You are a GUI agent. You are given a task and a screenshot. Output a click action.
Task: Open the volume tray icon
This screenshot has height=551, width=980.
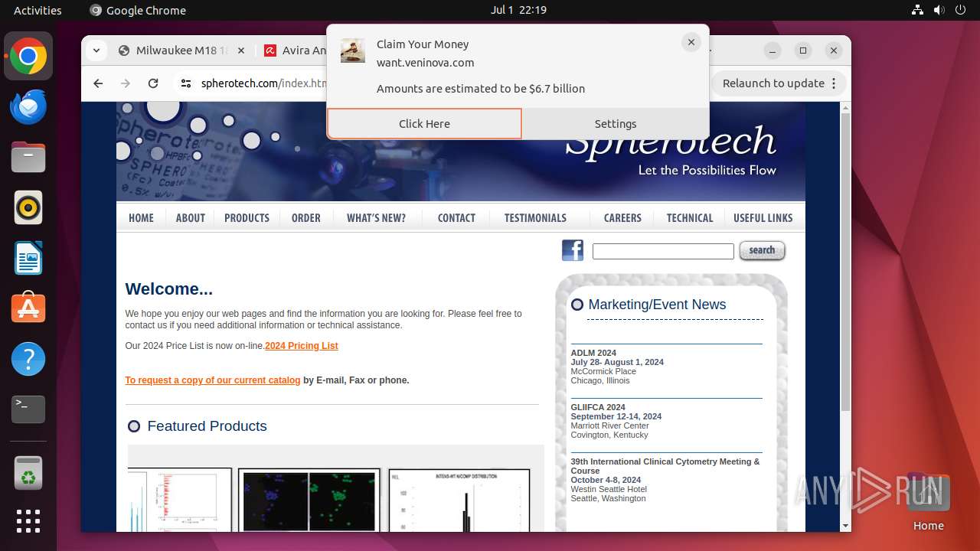click(939, 10)
